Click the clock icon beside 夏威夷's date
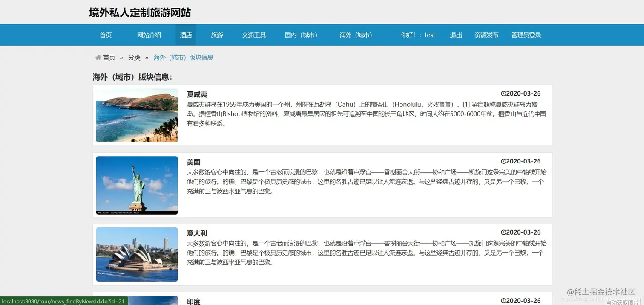Viewport: 644px width, 305px height. click(503, 93)
